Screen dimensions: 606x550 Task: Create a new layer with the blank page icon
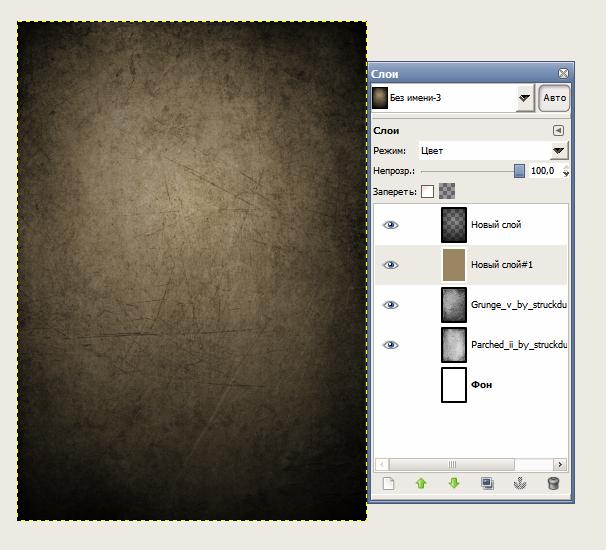388,483
